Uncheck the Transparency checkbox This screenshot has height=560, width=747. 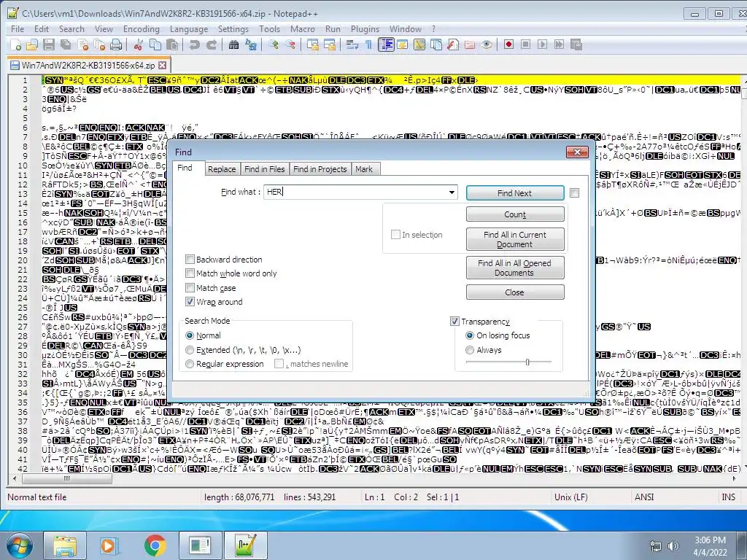coord(454,322)
